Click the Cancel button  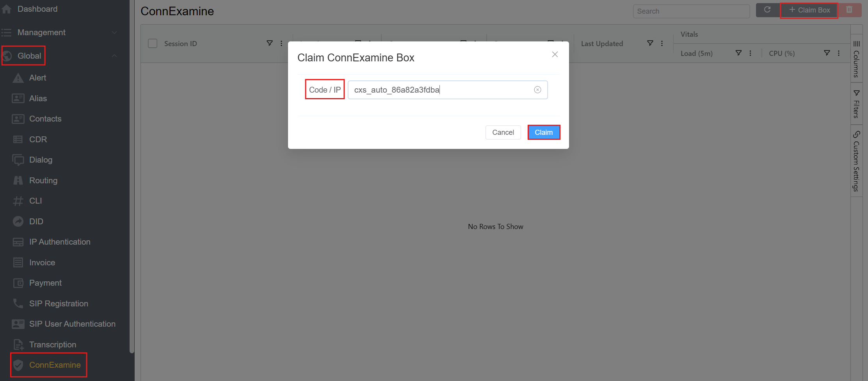tap(503, 132)
